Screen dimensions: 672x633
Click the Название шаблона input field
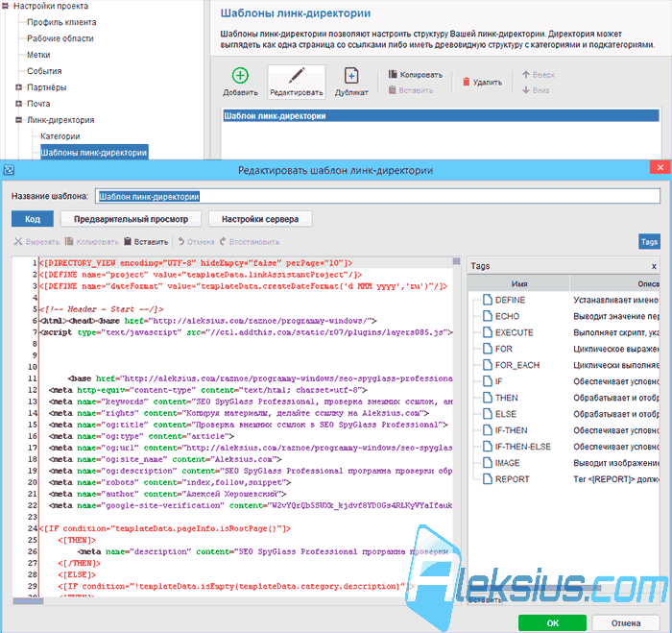(377, 196)
